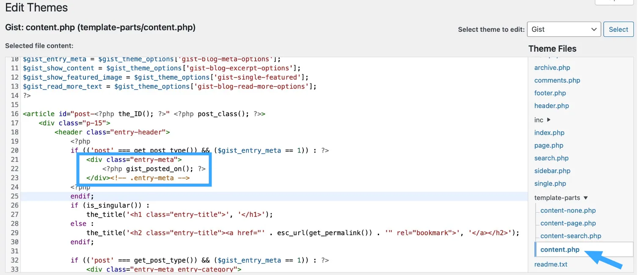This screenshot has width=644, height=275.
Task: Open single.php theme file
Action: coord(550,183)
